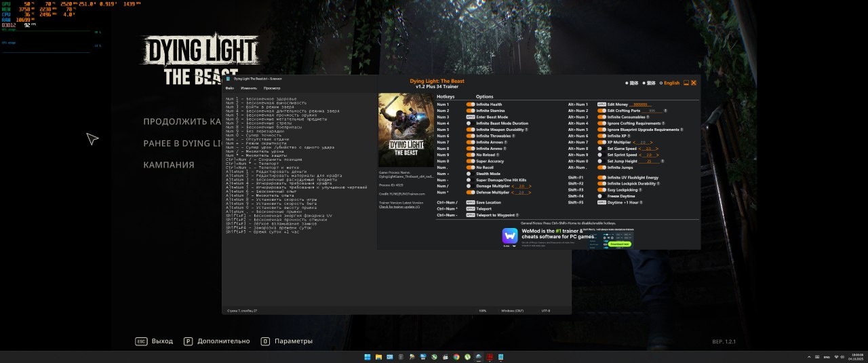Click the Edit Crafting Parts value field

coord(652,111)
